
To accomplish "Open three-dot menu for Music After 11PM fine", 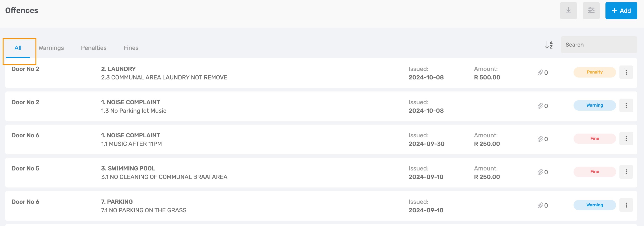I will (626, 139).
